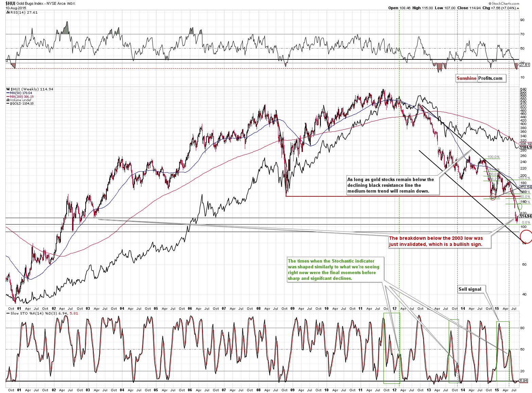The height and width of the screenshot is (393, 532).
Task: Click the $HUI Gold Bugs Index chart title
Action: click(x=40, y=3)
